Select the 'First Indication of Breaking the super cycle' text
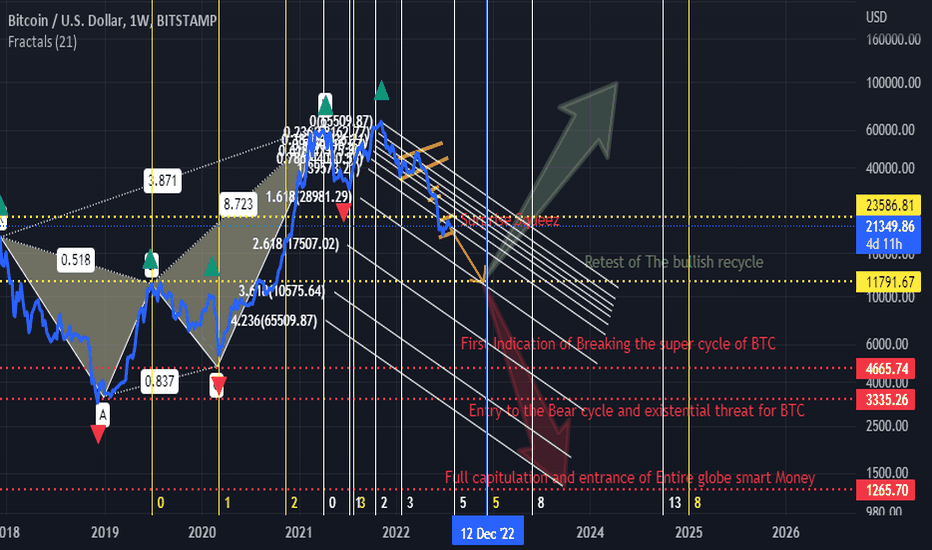The width and height of the screenshot is (932, 550). tap(618, 344)
